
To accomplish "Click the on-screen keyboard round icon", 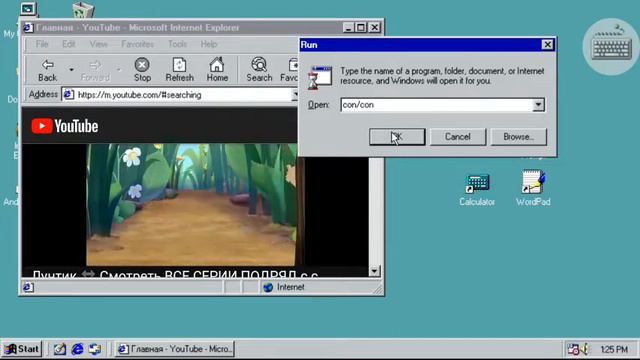I will (x=611, y=47).
